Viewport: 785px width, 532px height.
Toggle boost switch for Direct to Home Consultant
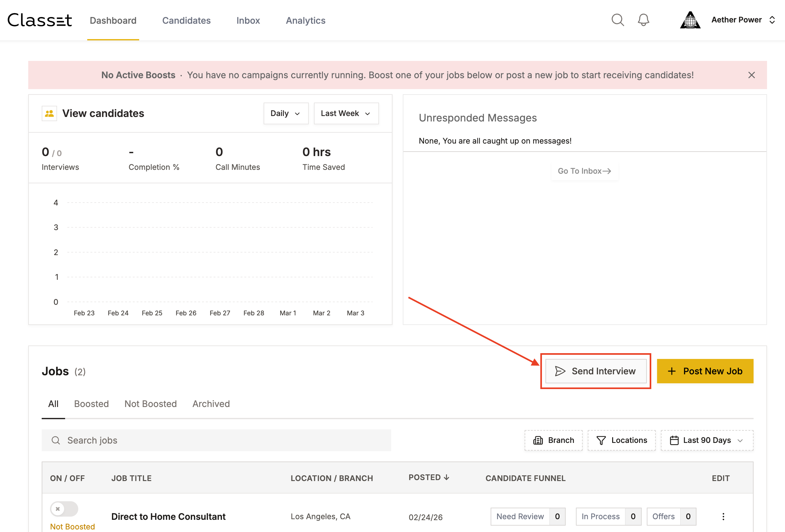click(64, 509)
